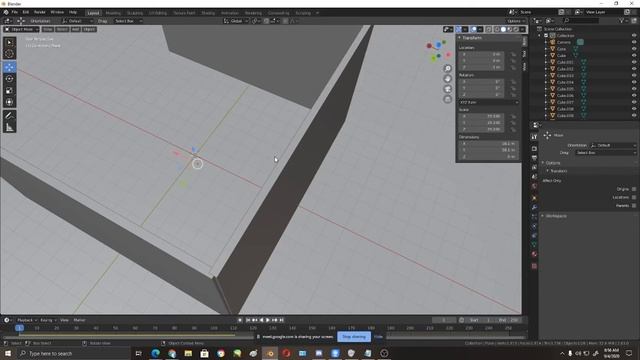Jump to timeline end frame

[x=281, y=320]
